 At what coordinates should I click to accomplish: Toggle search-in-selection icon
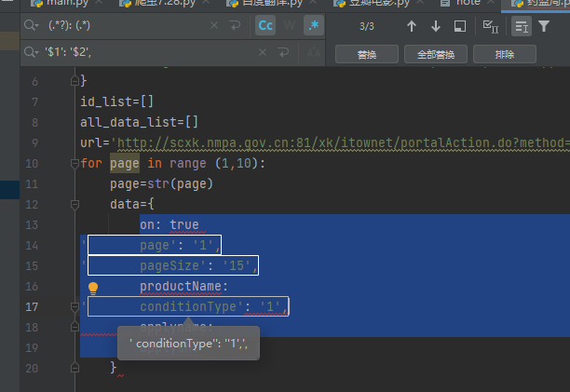click(x=522, y=26)
